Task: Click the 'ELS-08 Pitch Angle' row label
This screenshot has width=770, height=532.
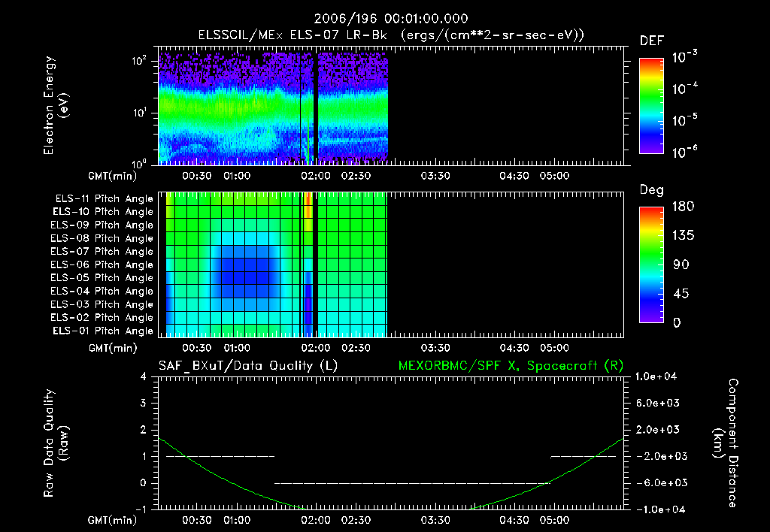Action: click(102, 238)
